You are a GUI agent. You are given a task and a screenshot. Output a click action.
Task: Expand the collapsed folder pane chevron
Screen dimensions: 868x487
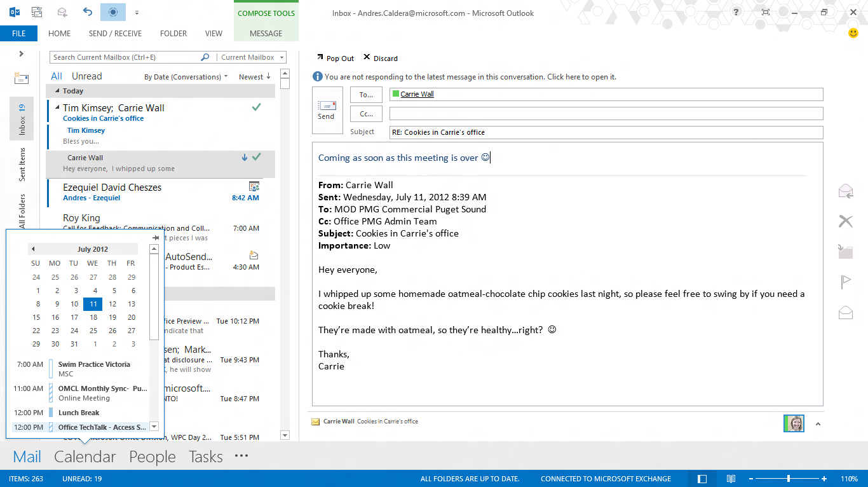tap(22, 54)
